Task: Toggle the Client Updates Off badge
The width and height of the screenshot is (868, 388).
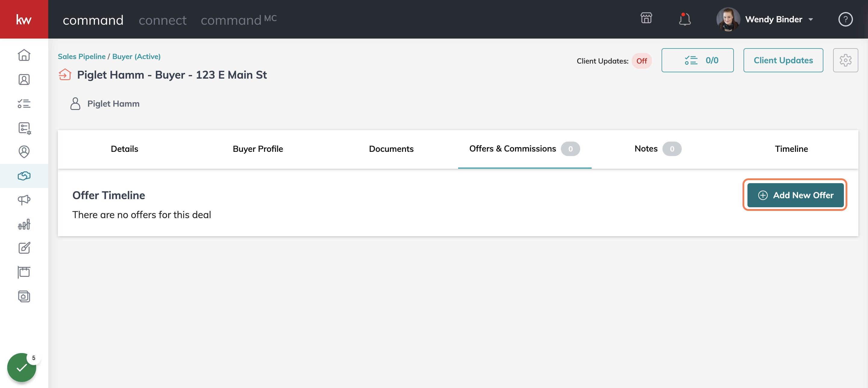Action: click(x=641, y=61)
